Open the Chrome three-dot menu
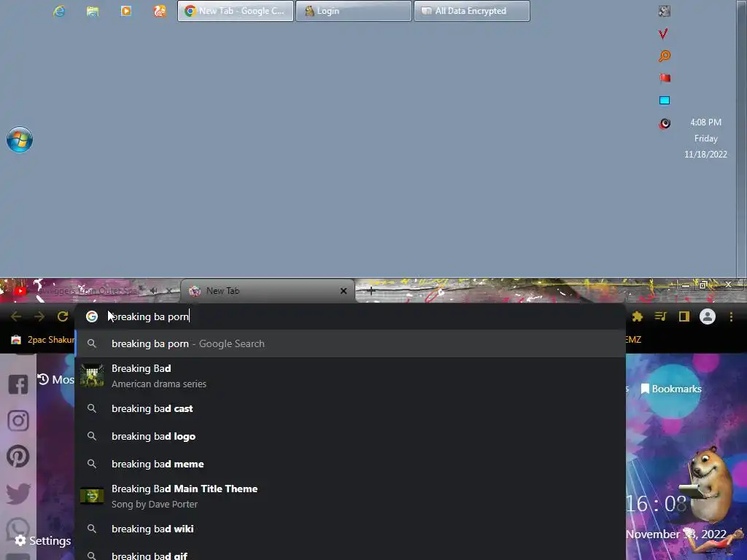The height and width of the screenshot is (560, 747). pyautogui.click(x=731, y=316)
